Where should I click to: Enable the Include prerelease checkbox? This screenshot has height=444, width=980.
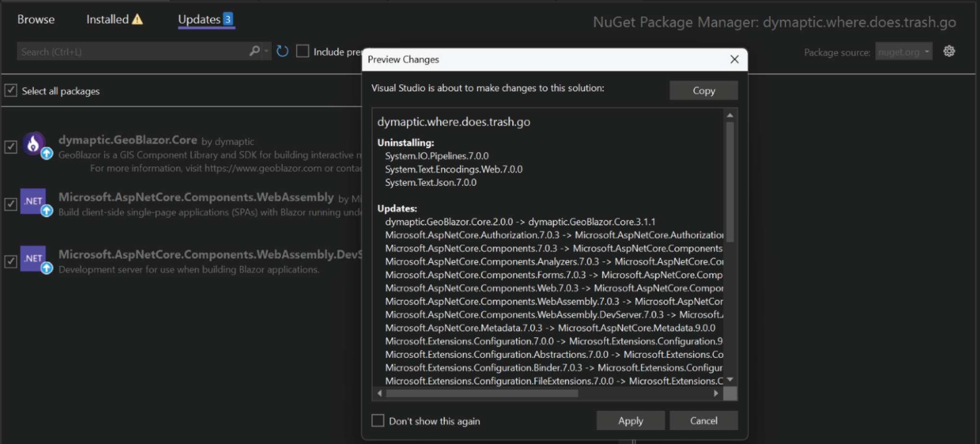pyautogui.click(x=302, y=51)
